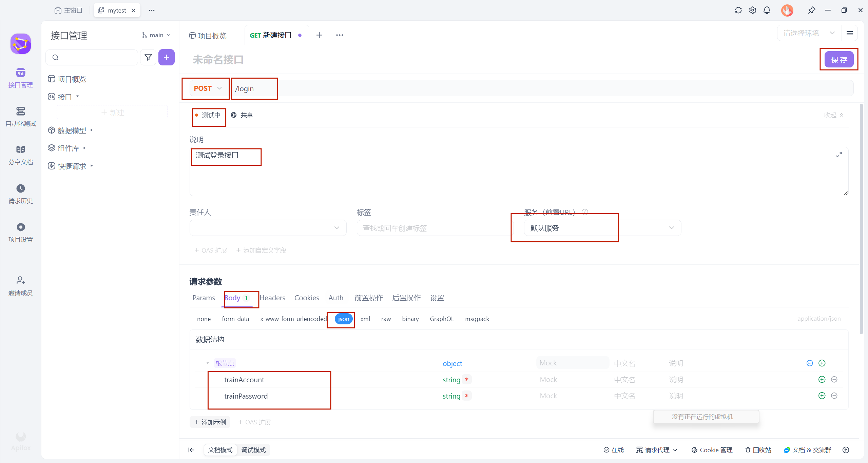This screenshot has height=463, width=868.
Task: Select the form-data body type
Action: (235, 319)
